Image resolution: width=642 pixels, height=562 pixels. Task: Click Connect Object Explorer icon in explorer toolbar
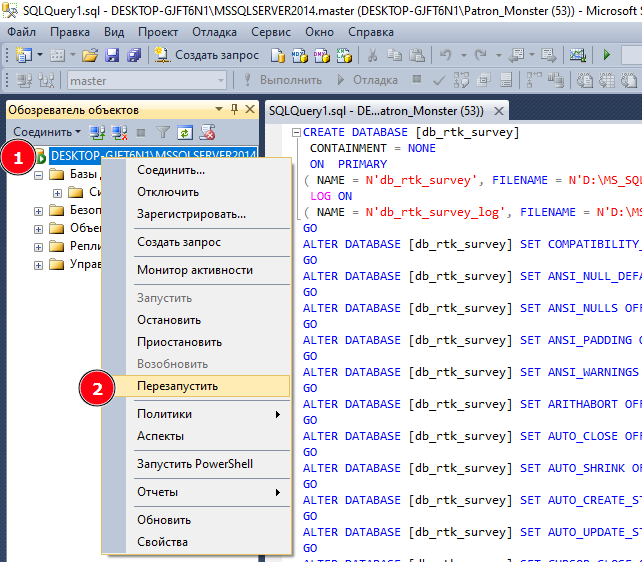(97, 132)
